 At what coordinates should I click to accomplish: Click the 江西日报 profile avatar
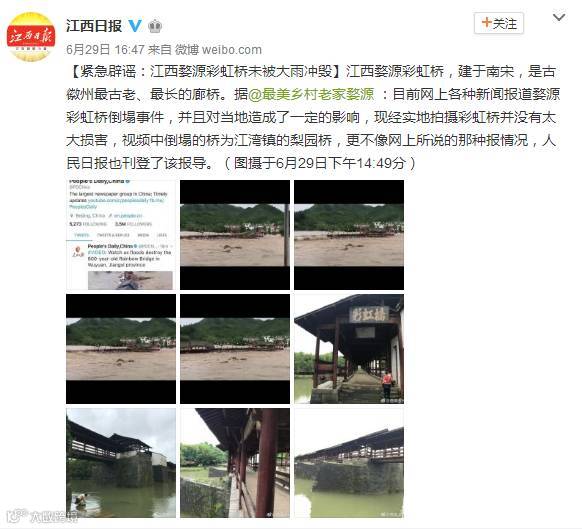[31, 37]
